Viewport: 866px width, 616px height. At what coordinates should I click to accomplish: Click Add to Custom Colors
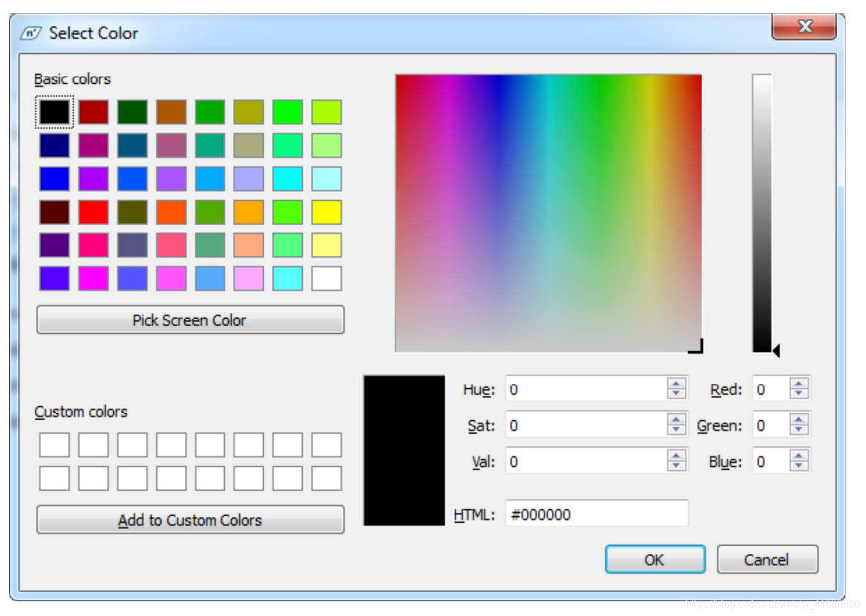click(190, 520)
